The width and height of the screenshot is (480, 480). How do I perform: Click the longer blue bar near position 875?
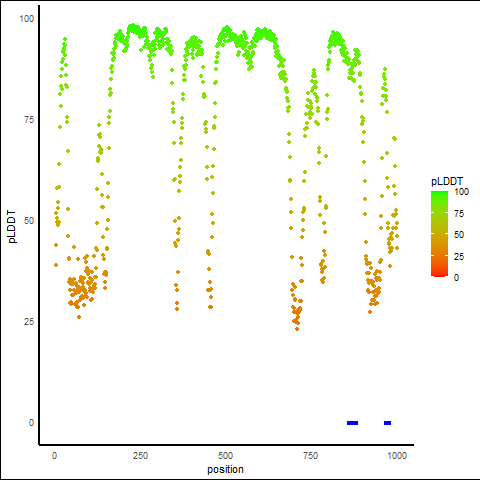352,423
